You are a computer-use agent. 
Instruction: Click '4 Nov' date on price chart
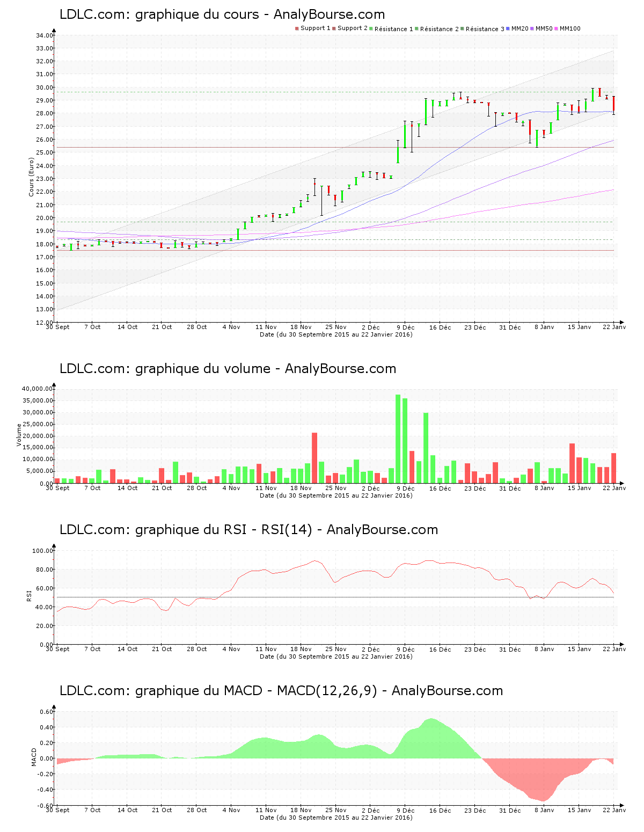(231, 327)
